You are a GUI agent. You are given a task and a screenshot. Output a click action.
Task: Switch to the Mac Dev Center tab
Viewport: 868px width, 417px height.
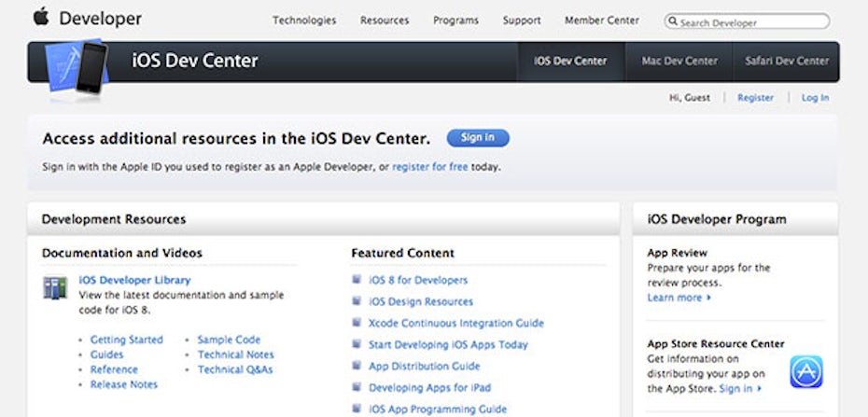pos(679,62)
